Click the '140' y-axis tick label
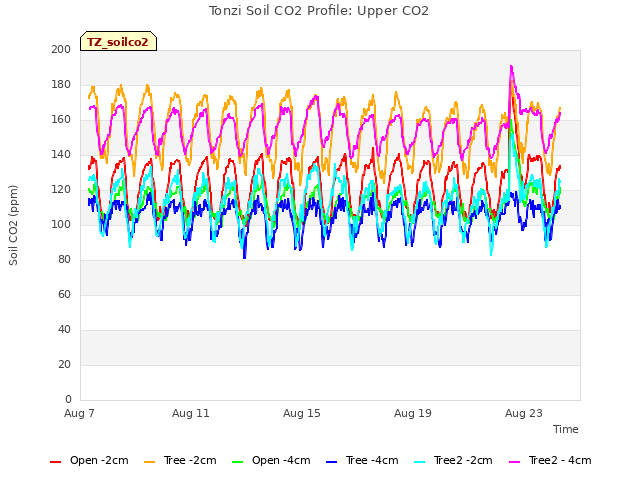 [x=61, y=155]
